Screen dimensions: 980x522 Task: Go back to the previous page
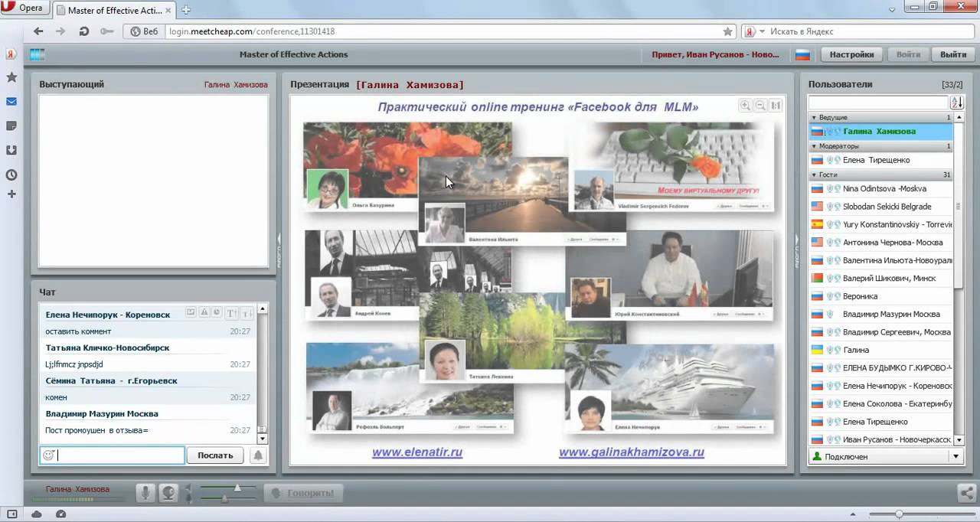coord(38,31)
